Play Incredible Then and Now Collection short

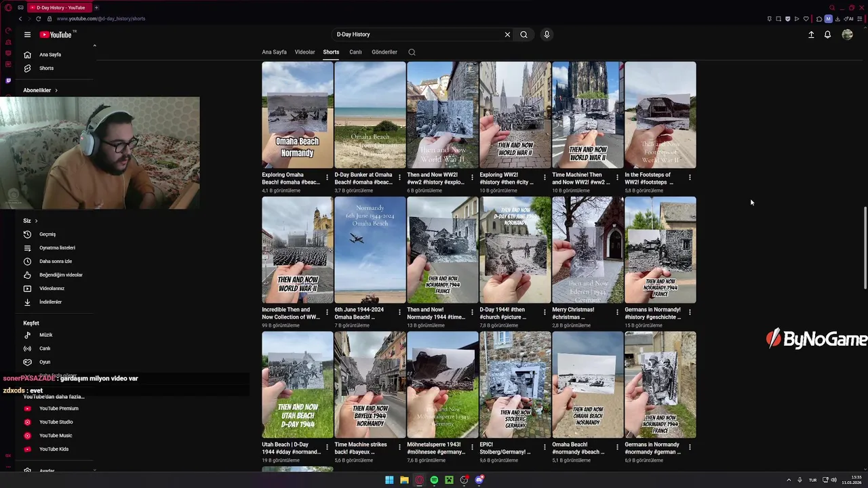click(298, 250)
